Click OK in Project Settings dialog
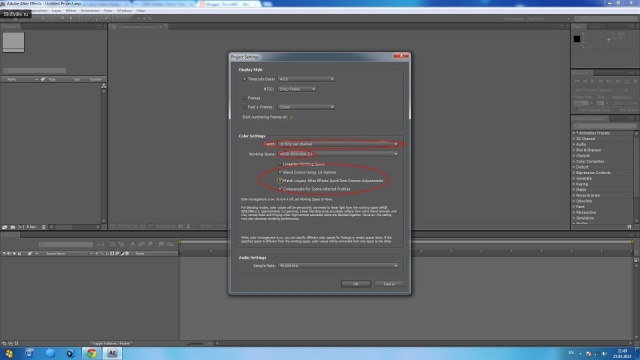Screen dimensions: 640x360 click(x=356, y=284)
